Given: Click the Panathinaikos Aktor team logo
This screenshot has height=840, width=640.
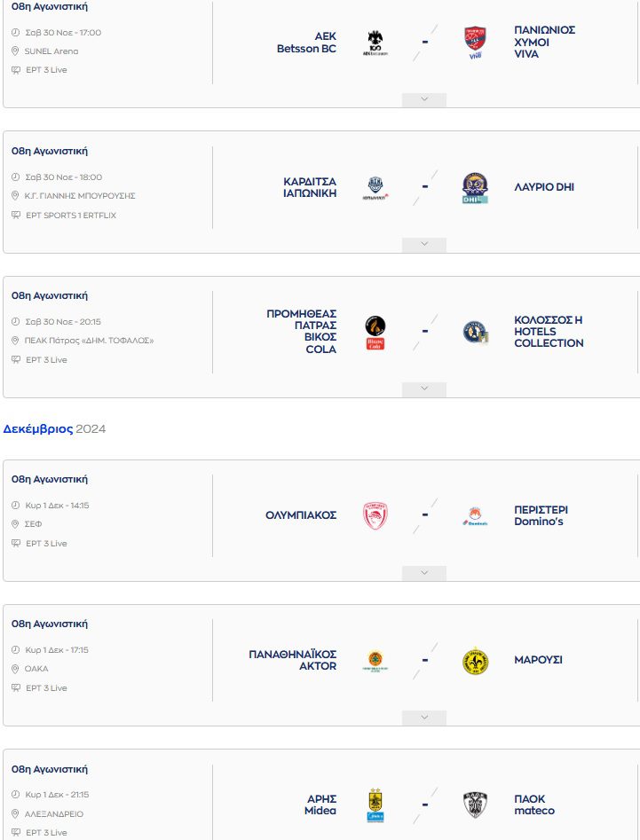Looking at the screenshot, I should (375, 661).
